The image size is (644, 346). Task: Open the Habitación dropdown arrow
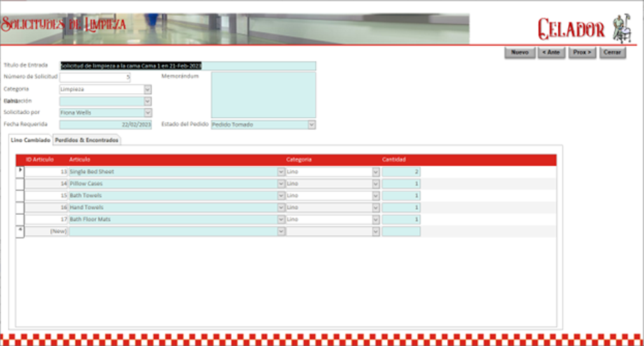(x=148, y=101)
